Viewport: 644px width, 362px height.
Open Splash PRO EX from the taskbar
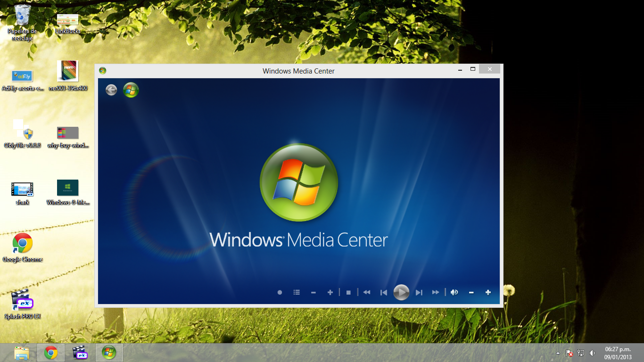[80, 353]
